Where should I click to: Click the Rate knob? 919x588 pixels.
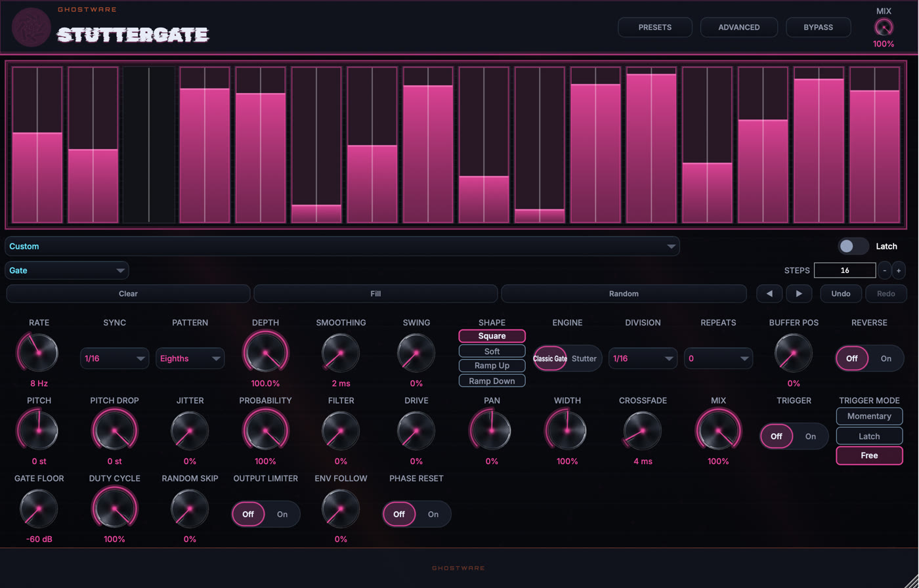pyautogui.click(x=39, y=352)
